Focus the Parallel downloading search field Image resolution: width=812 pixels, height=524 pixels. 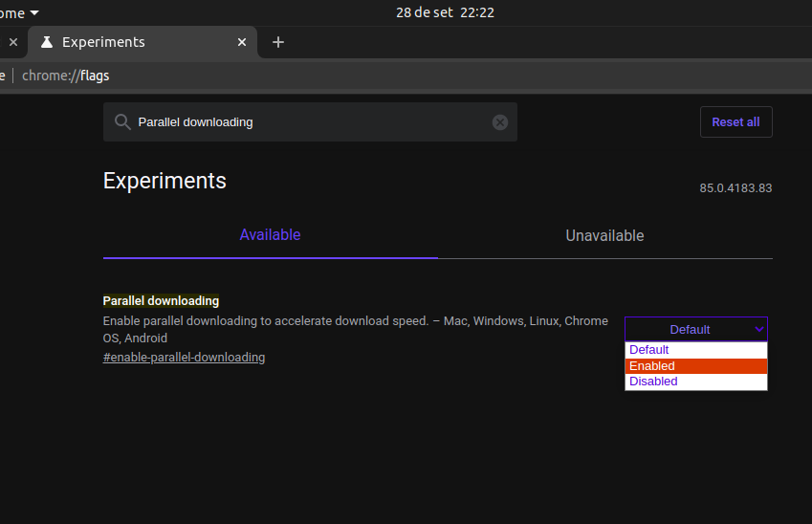[310, 122]
